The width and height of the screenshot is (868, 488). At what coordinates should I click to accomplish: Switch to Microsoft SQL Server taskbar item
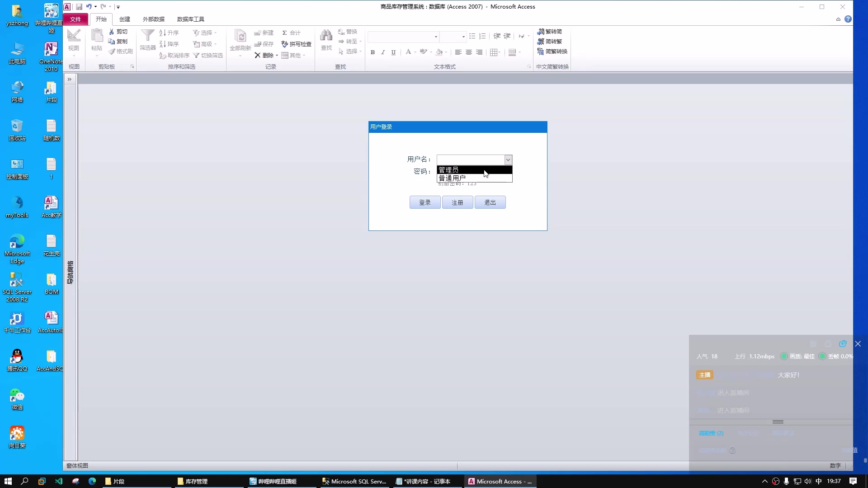coord(354,481)
